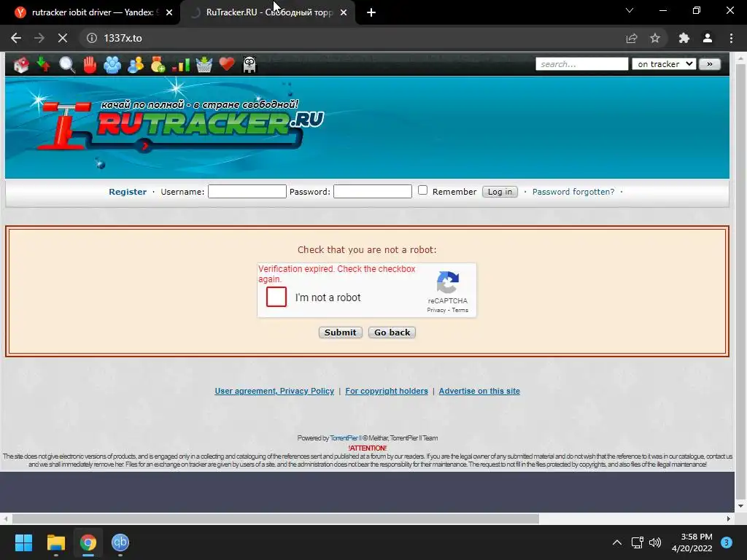Image resolution: width=747 pixels, height=560 pixels.
Task: Close the Yandex search tab
Action: tap(169, 12)
